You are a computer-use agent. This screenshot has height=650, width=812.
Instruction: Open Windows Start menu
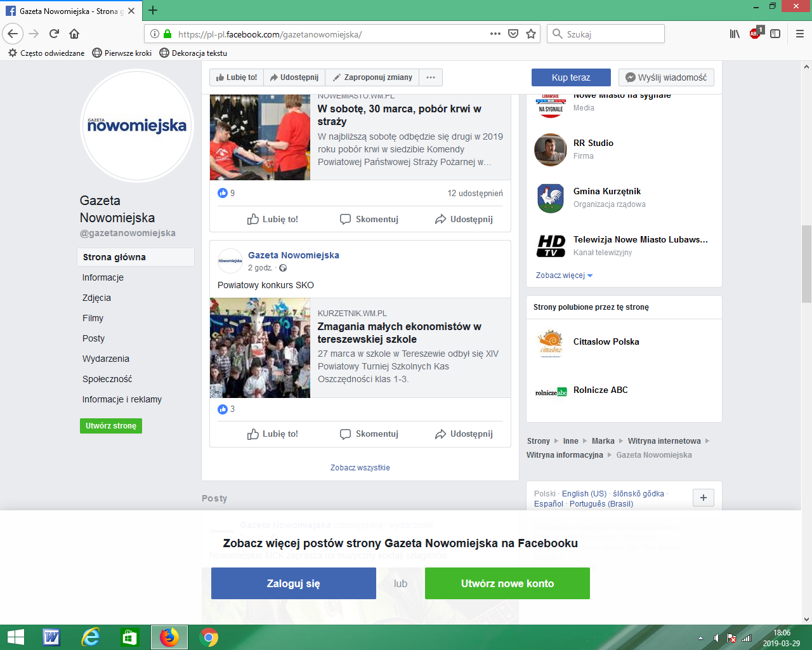coord(15,637)
